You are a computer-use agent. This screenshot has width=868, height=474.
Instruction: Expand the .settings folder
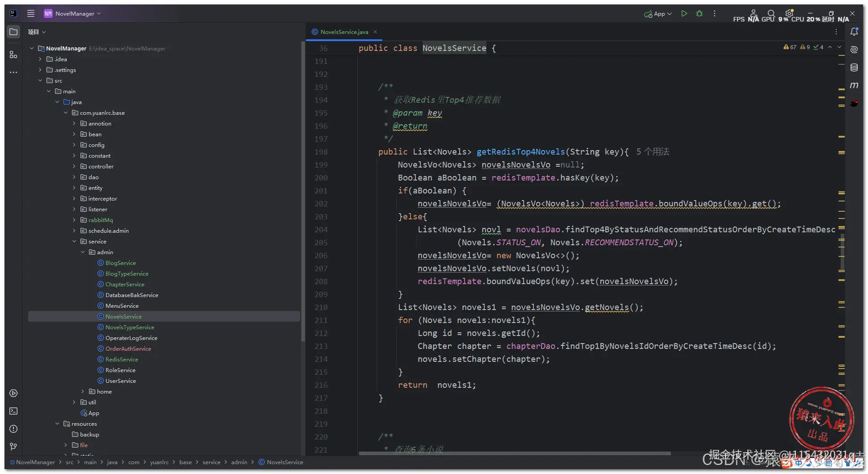click(x=40, y=70)
